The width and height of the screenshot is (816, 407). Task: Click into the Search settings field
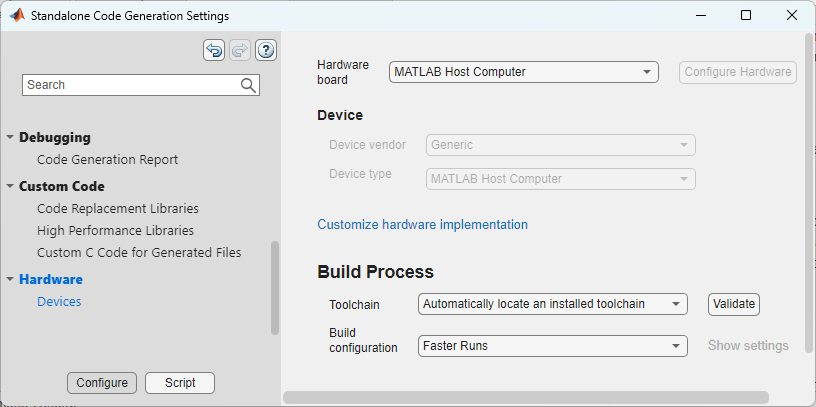(130, 85)
